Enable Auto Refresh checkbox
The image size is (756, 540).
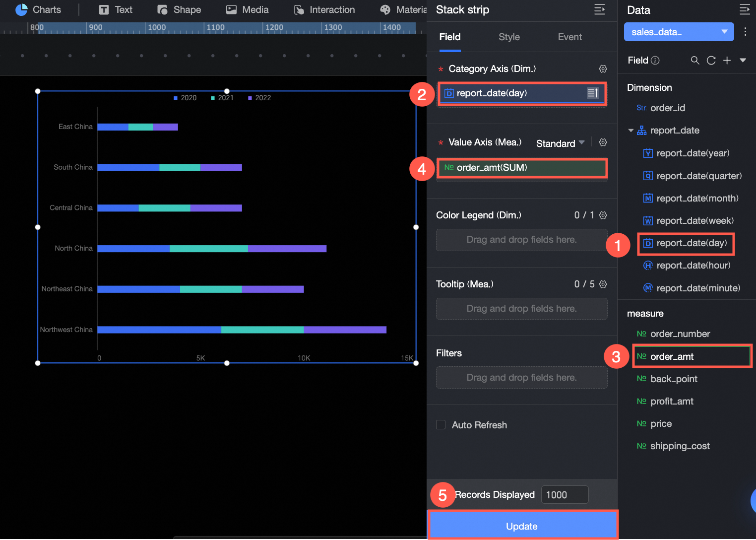coord(441,425)
